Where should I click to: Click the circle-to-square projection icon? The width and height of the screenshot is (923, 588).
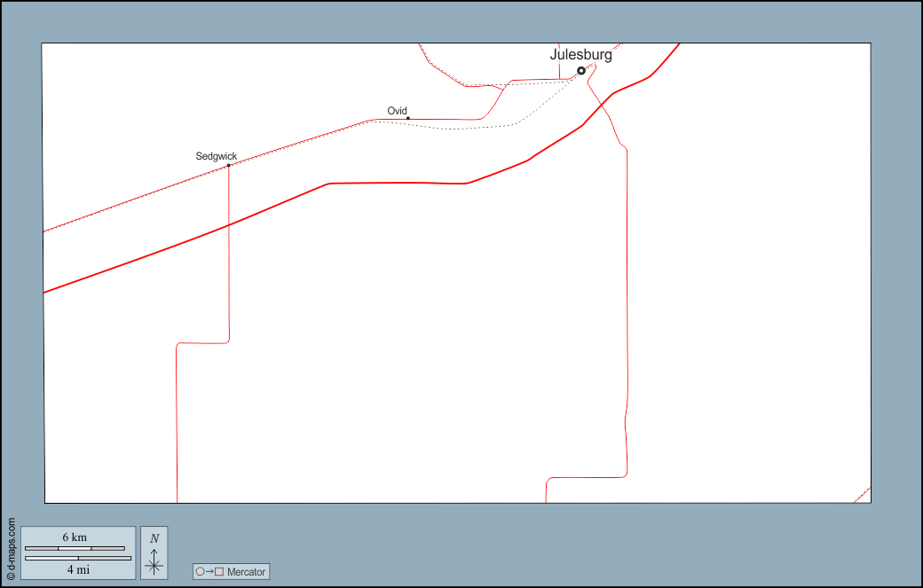tap(209, 572)
